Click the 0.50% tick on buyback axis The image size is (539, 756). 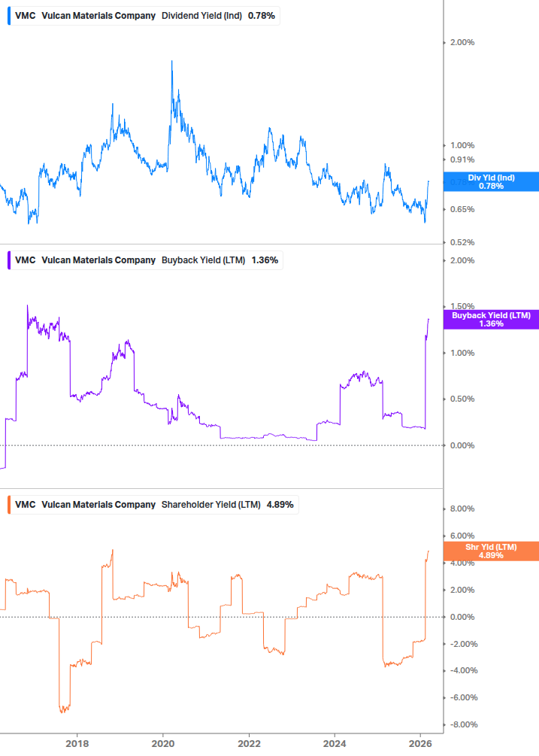pyautogui.click(x=462, y=399)
